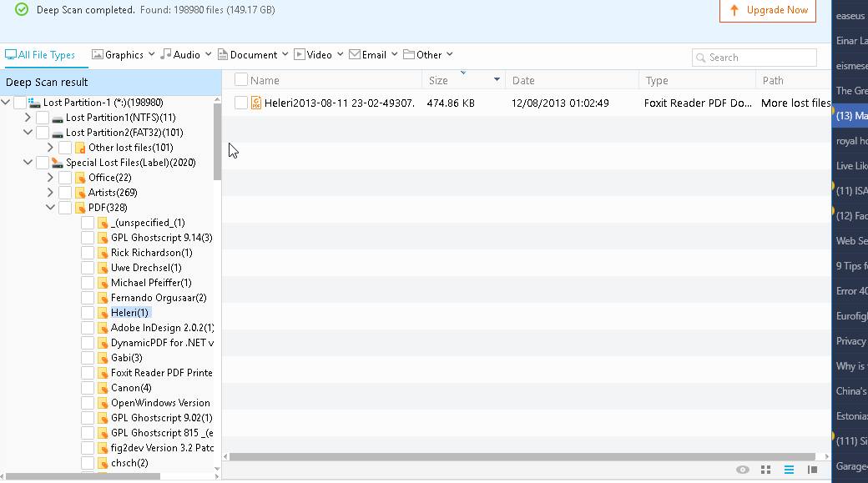Click the Artists folder icon
Viewport: 868px width, 483px height.
click(x=80, y=193)
